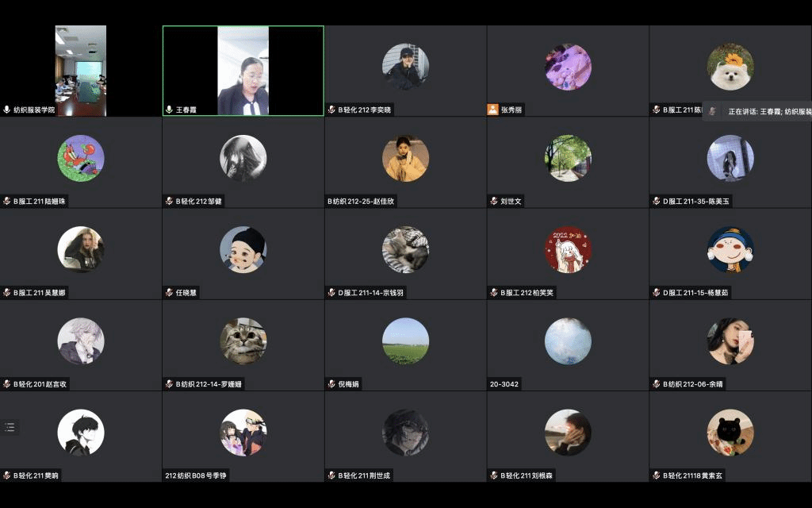Click the grey cat avatar of 罗姗姗
The width and height of the screenshot is (812, 508).
tap(243, 341)
